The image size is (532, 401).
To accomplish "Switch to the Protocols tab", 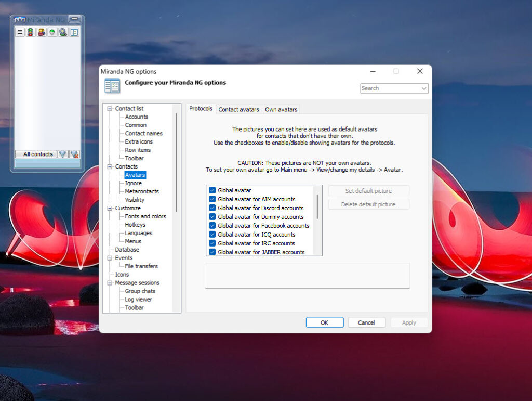I will (201, 109).
